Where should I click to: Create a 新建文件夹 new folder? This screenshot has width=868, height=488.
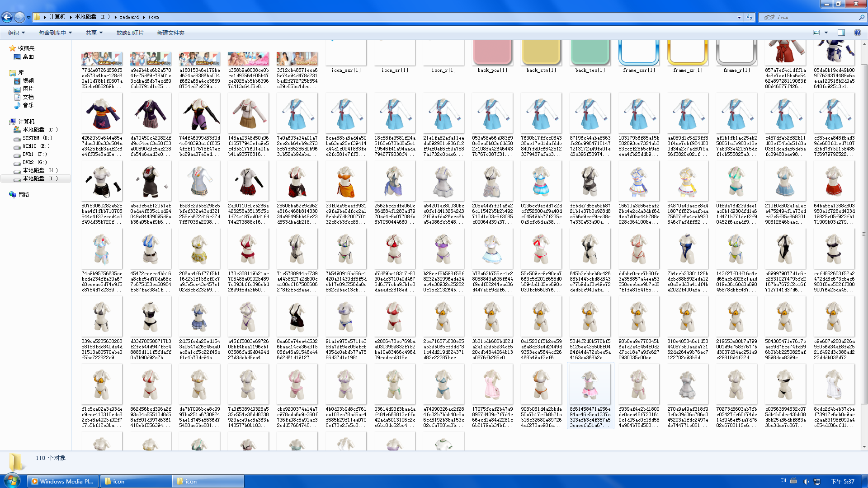(x=170, y=33)
